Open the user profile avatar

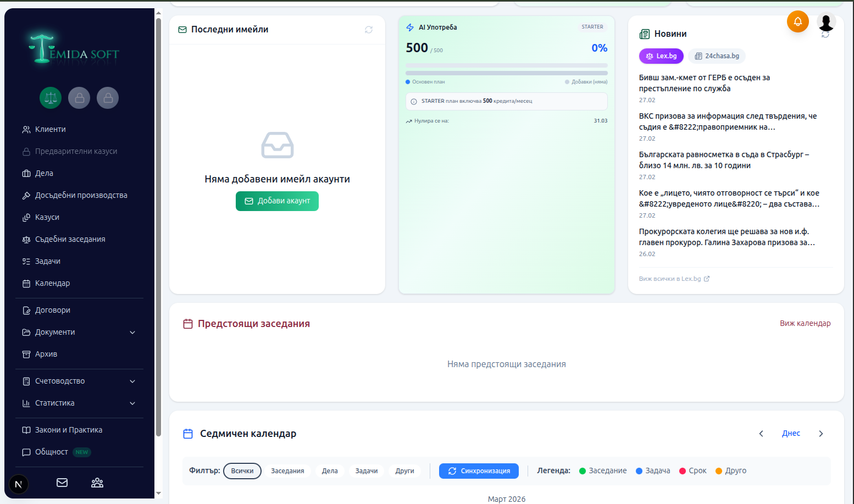(826, 22)
